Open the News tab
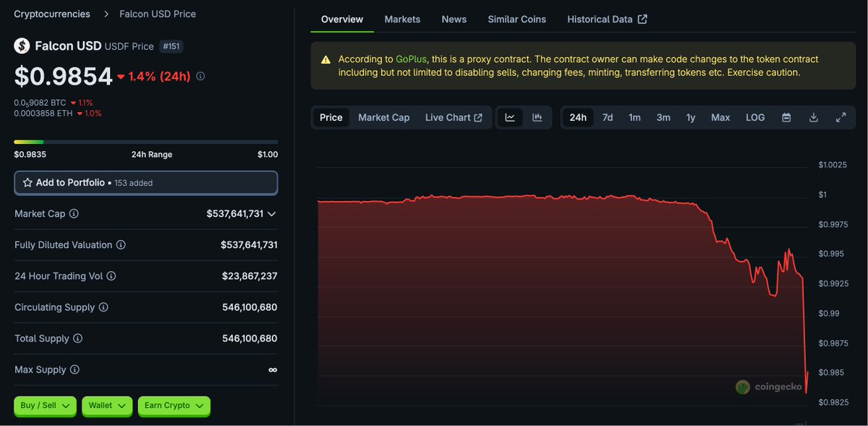This screenshot has width=868, height=426. point(454,20)
